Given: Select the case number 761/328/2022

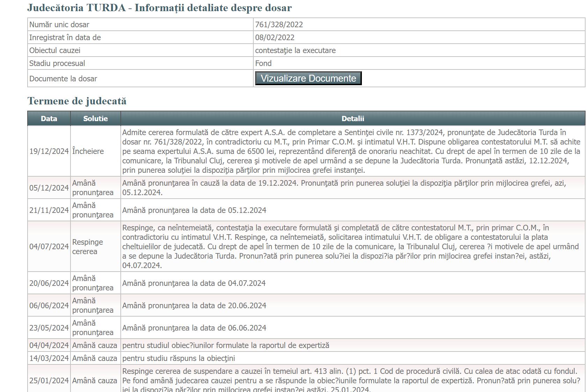Looking at the screenshot, I should tap(279, 25).
